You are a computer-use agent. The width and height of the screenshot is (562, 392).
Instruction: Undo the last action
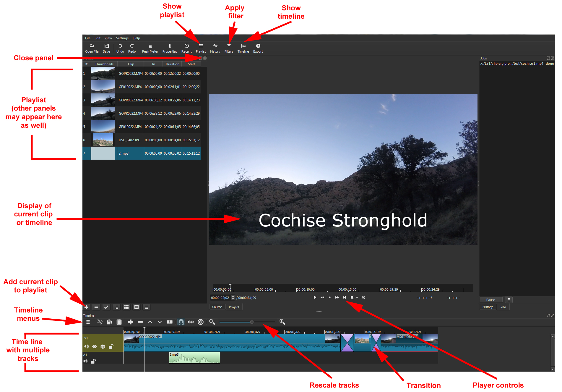(x=120, y=48)
